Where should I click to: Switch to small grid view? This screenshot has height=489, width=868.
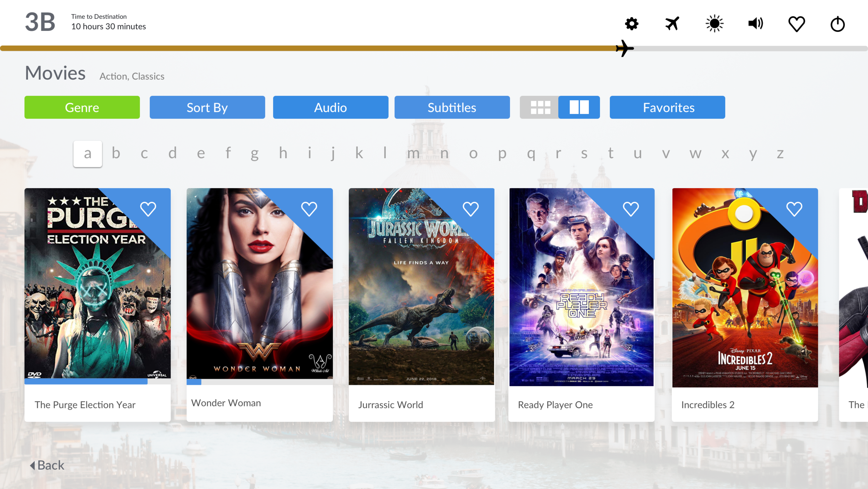(540, 107)
